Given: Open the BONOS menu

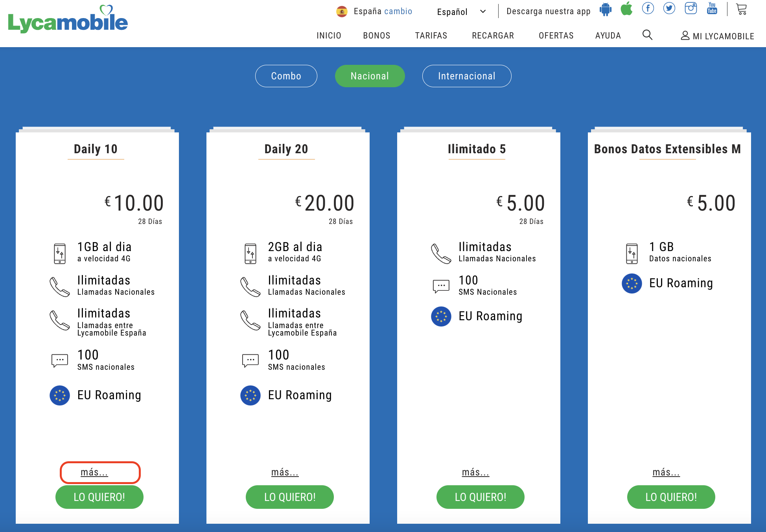Looking at the screenshot, I should 377,36.
